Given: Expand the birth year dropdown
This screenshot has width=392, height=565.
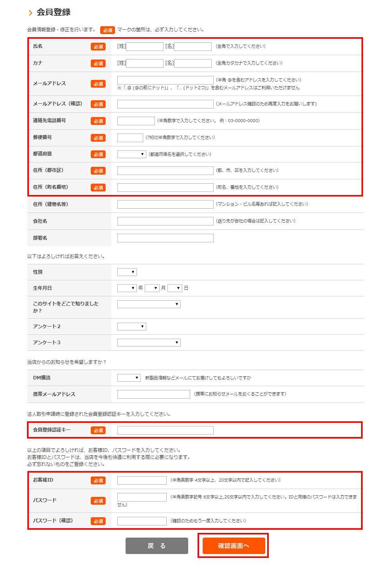Looking at the screenshot, I should click(127, 288).
